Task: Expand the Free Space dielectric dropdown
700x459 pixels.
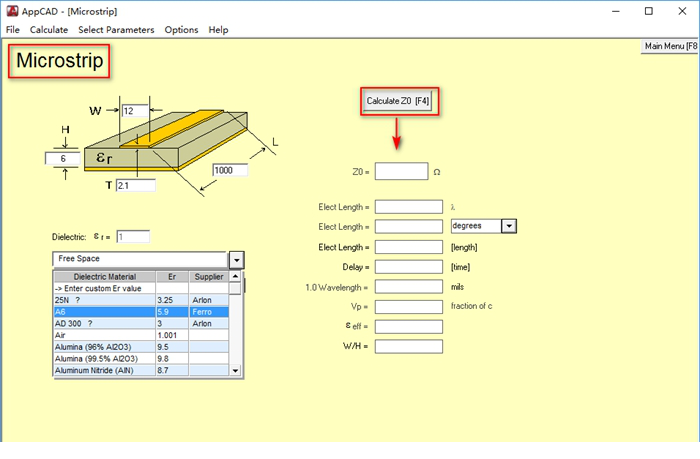Action: click(237, 260)
